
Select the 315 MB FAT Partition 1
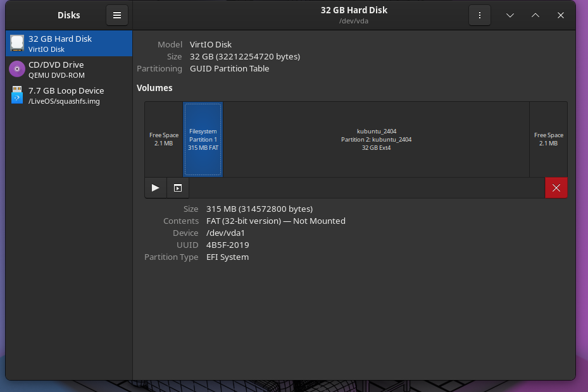click(203, 139)
